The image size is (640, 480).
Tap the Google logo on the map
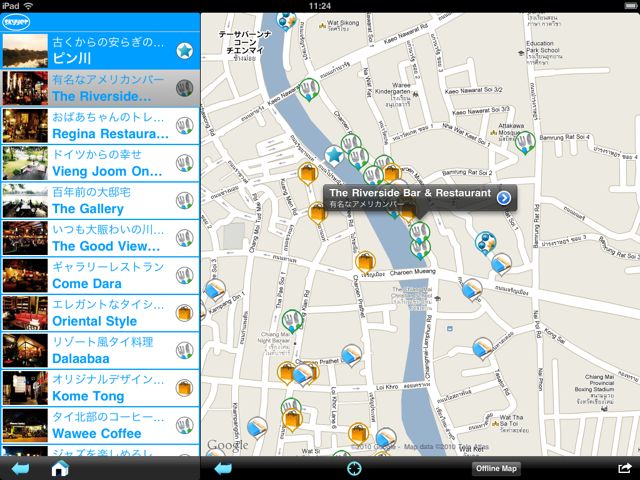(x=227, y=445)
